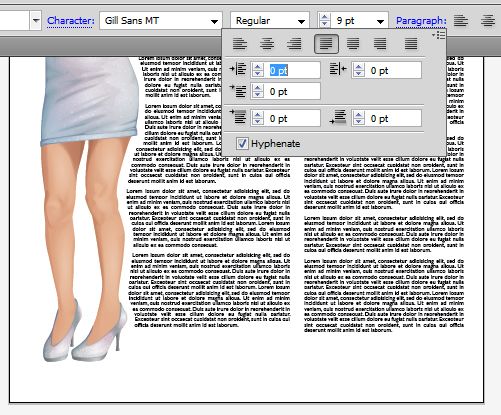Screen dimensions: 501x415
Task: Select justify with last line aligned left
Action: [x=326, y=44]
